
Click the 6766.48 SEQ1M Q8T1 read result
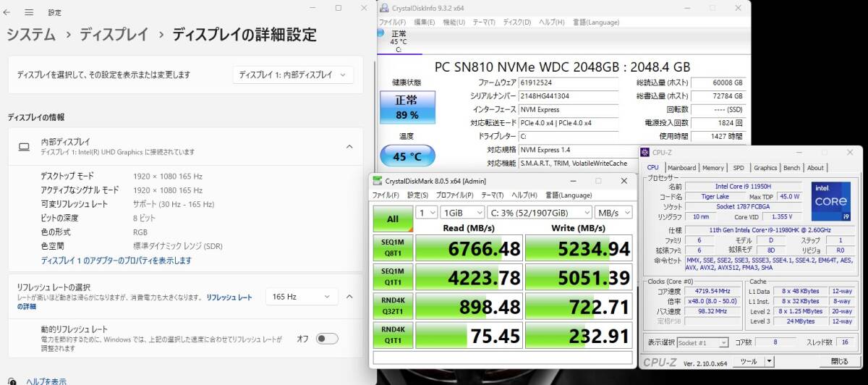point(469,248)
